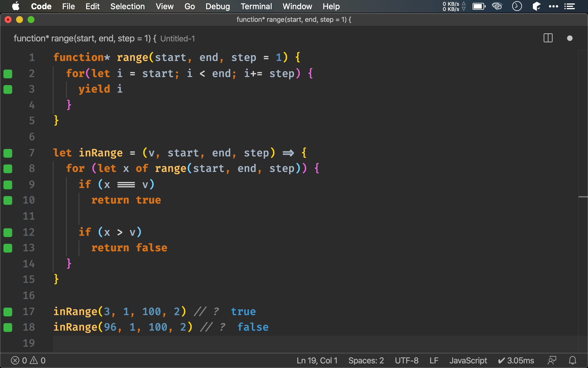Click the errors count icon in status bar

15,360
